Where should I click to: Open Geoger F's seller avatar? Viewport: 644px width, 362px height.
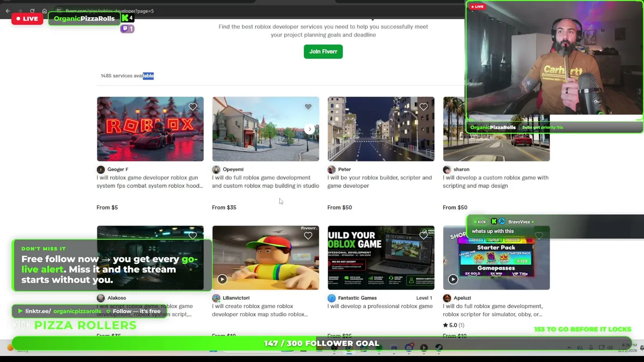(x=101, y=169)
